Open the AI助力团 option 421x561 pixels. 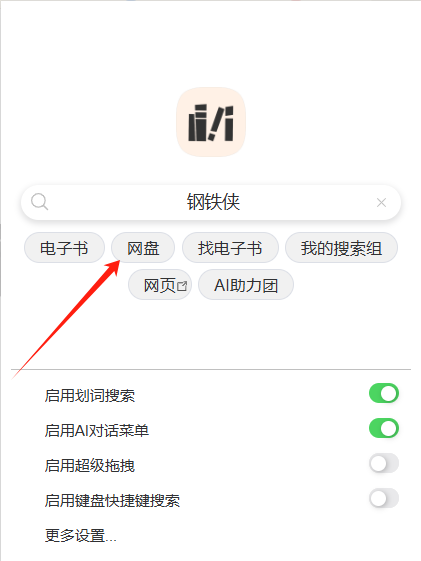click(x=246, y=285)
